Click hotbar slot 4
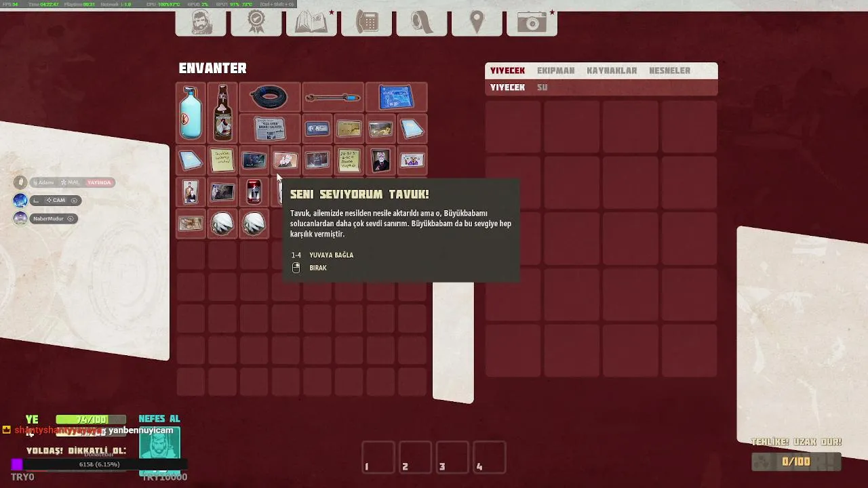Viewport: 868px width, 488px height. [489, 457]
